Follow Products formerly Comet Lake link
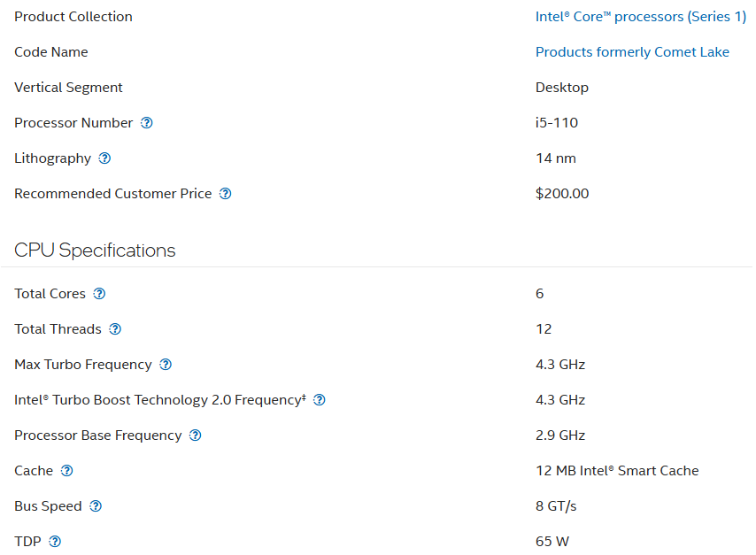The image size is (756, 555). pos(632,52)
